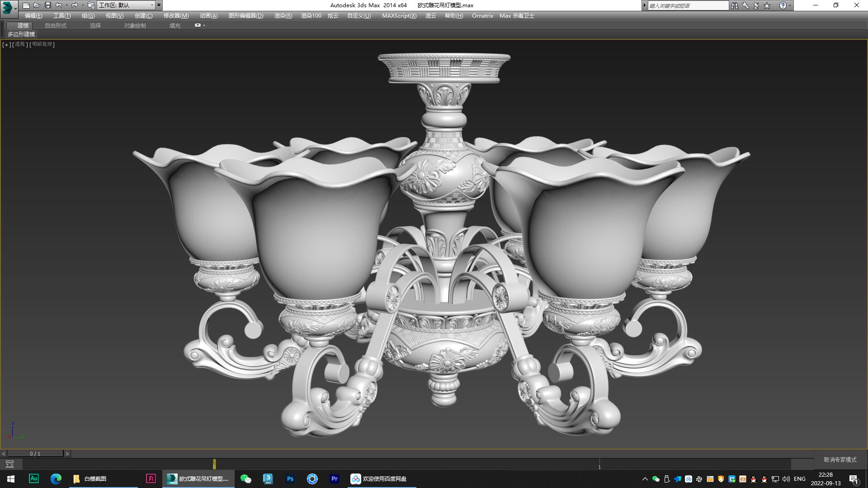The width and height of the screenshot is (868, 488).
Task: Switch to the 自由形式 ribbon tab
Action: (55, 25)
